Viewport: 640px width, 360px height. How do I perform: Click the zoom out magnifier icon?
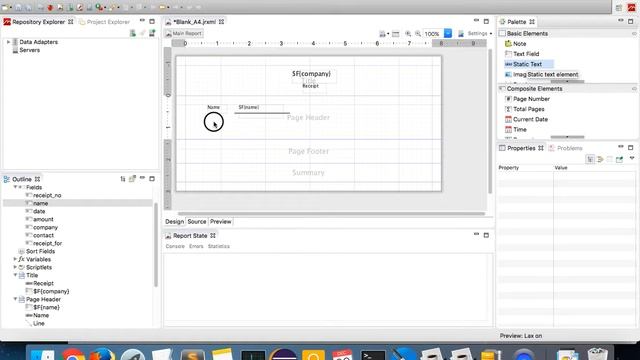pyautogui.click(x=418, y=33)
